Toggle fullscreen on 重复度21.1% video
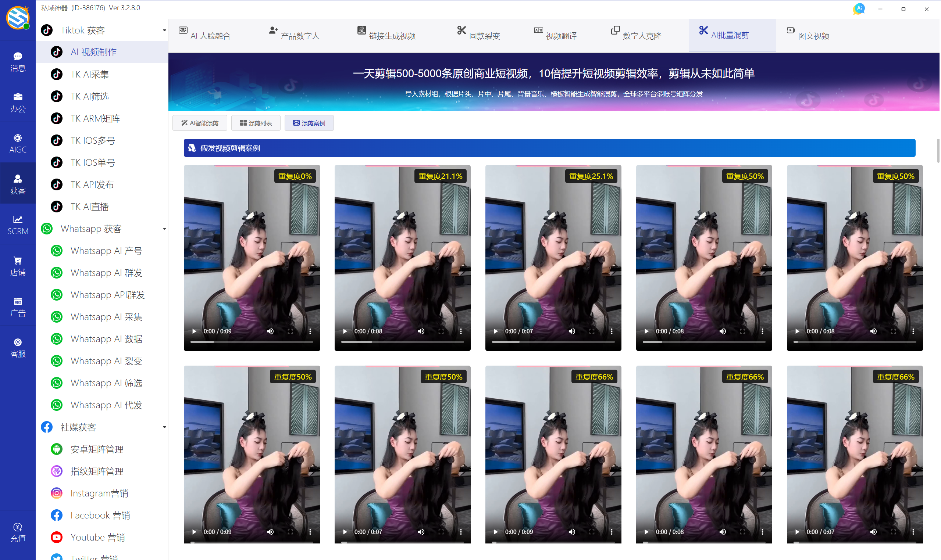This screenshot has width=941, height=560. pyautogui.click(x=441, y=331)
